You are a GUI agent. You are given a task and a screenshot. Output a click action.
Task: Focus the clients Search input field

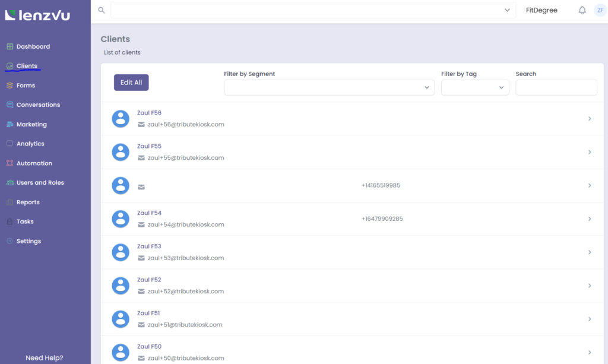(x=556, y=87)
